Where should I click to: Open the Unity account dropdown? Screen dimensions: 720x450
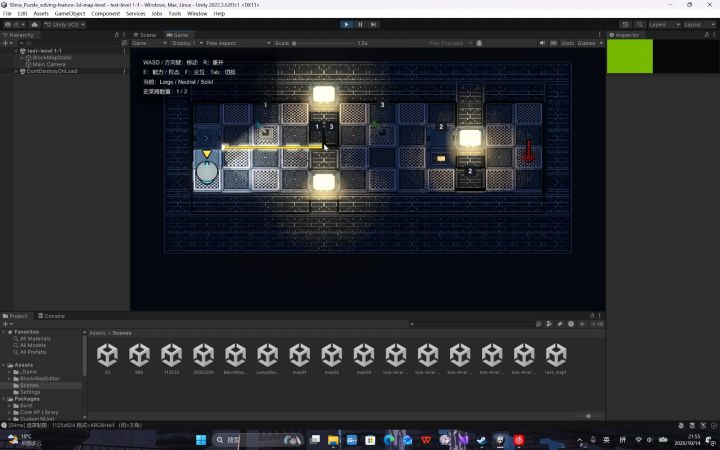point(16,24)
